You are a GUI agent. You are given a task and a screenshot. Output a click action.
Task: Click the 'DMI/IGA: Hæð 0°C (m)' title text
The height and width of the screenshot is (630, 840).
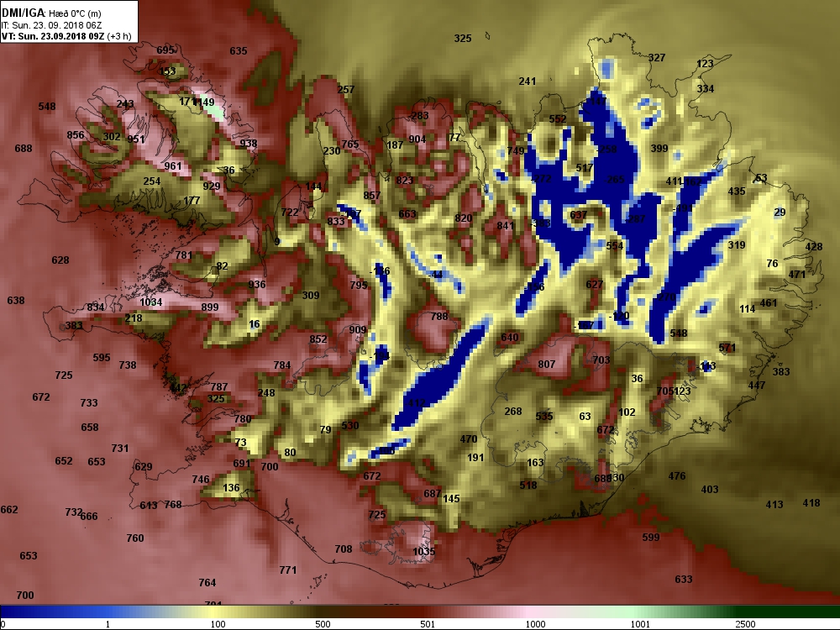coord(51,13)
